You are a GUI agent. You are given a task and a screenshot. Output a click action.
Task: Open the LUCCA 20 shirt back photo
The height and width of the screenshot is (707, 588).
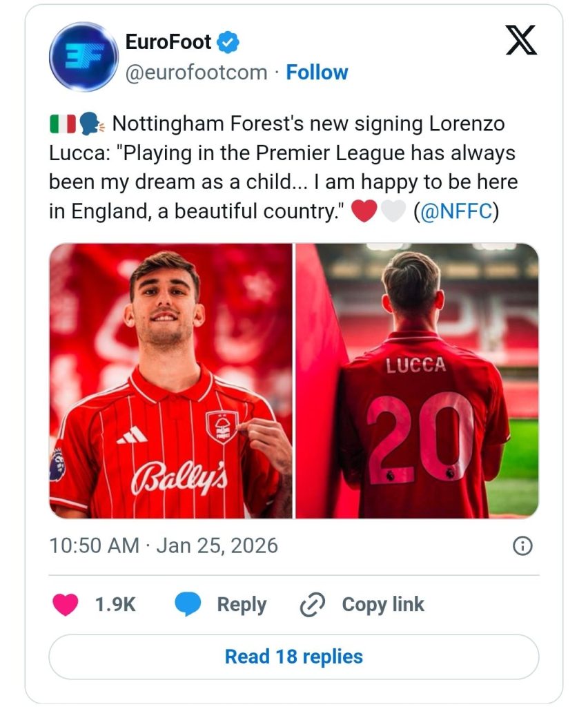pyautogui.click(x=418, y=380)
